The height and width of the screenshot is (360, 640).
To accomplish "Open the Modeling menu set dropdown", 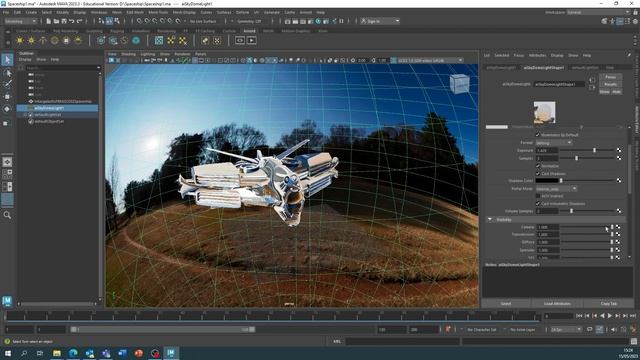I will (x=20, y=21).
